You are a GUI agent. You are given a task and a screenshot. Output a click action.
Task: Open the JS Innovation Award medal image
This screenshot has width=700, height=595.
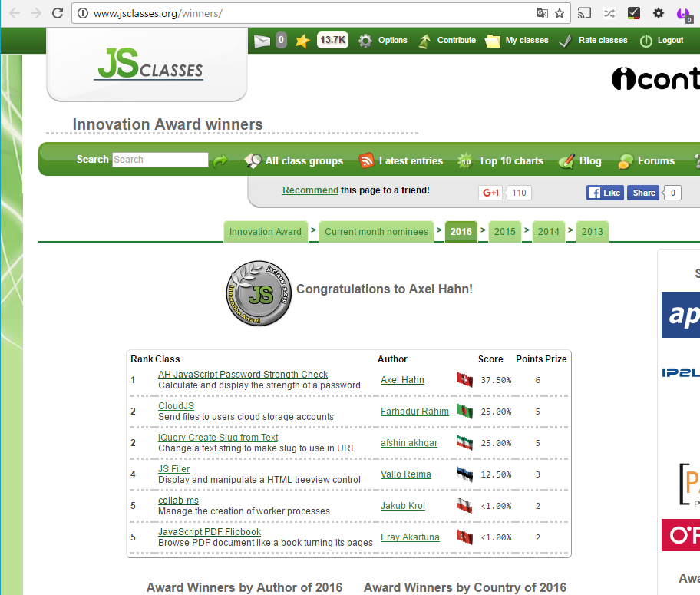click(x=259, y=293)
